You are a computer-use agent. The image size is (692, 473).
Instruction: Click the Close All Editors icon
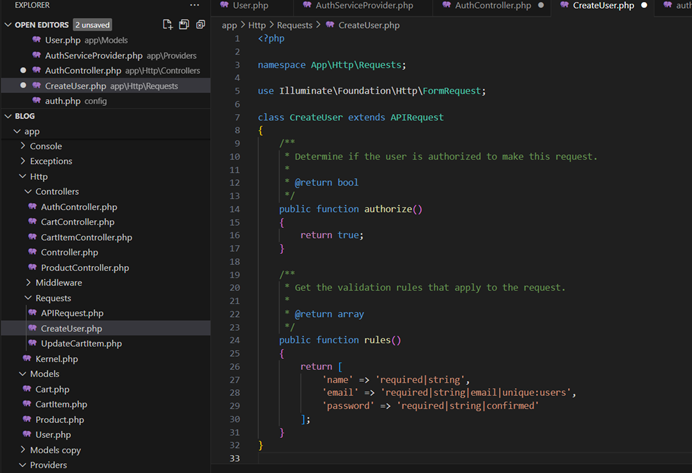pyautogui.click(x=201, y=24)
